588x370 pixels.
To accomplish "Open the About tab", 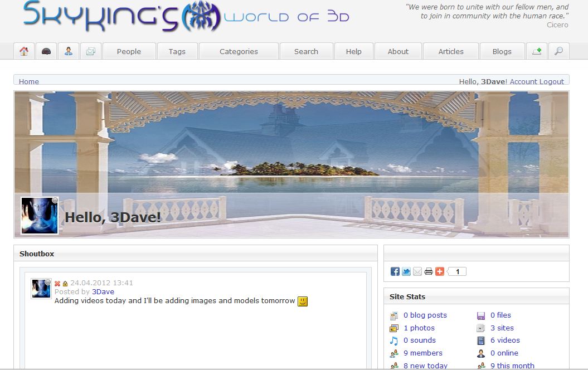I will pyautogui.click(x=399, y=51).
